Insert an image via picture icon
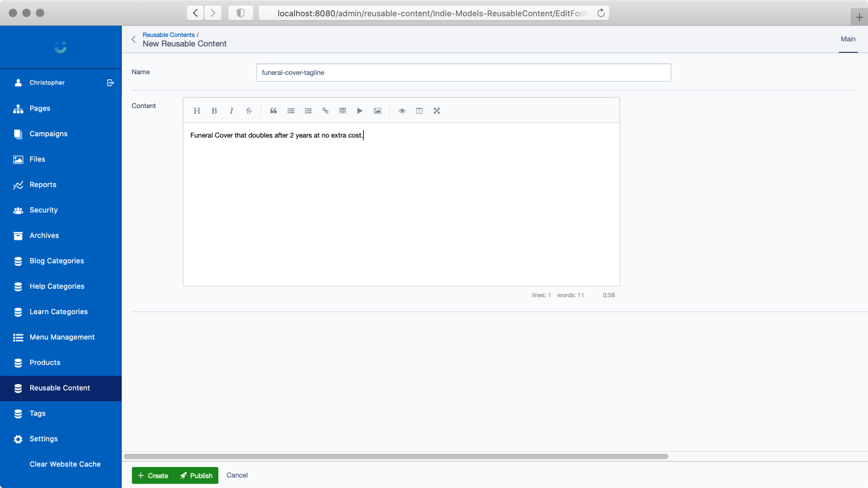This screenshot has height=488, width=868. [x=377, y=111]
